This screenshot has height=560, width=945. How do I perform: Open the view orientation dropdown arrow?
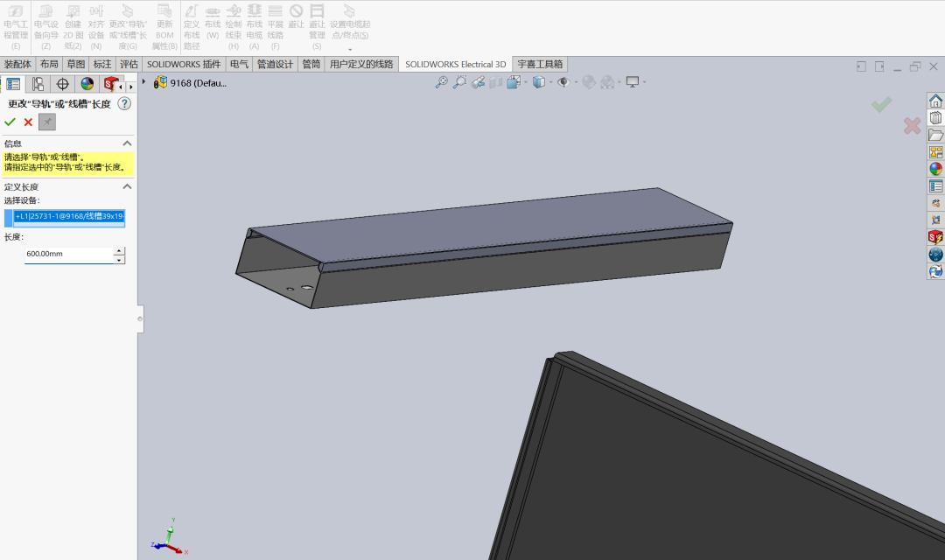525,81
